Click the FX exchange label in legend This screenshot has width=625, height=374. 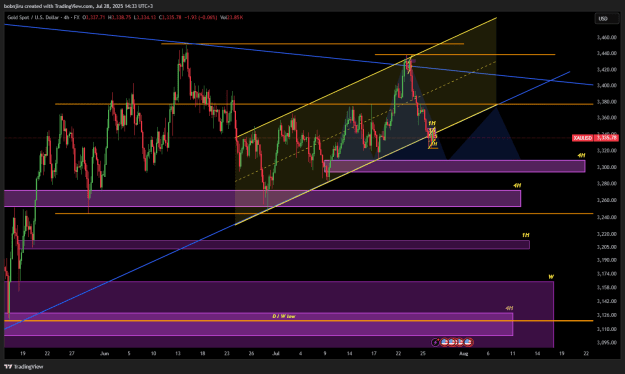tap(77, 18)
